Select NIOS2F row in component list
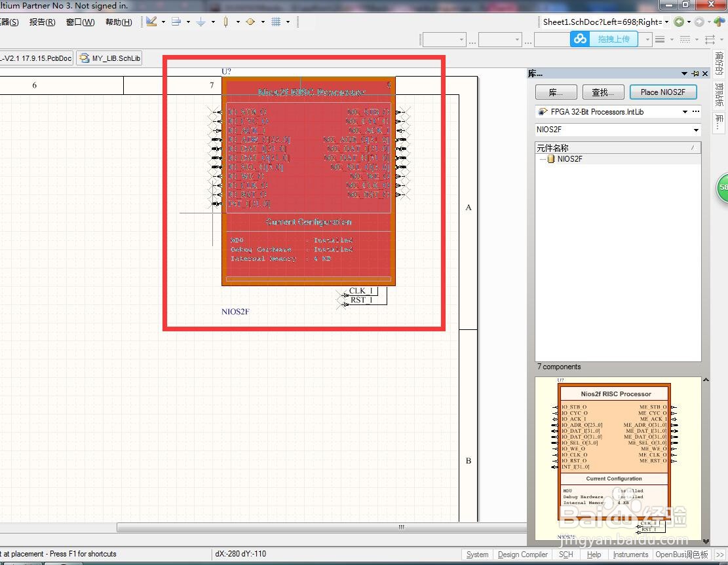The image size is (728, 565). [618, 159]
